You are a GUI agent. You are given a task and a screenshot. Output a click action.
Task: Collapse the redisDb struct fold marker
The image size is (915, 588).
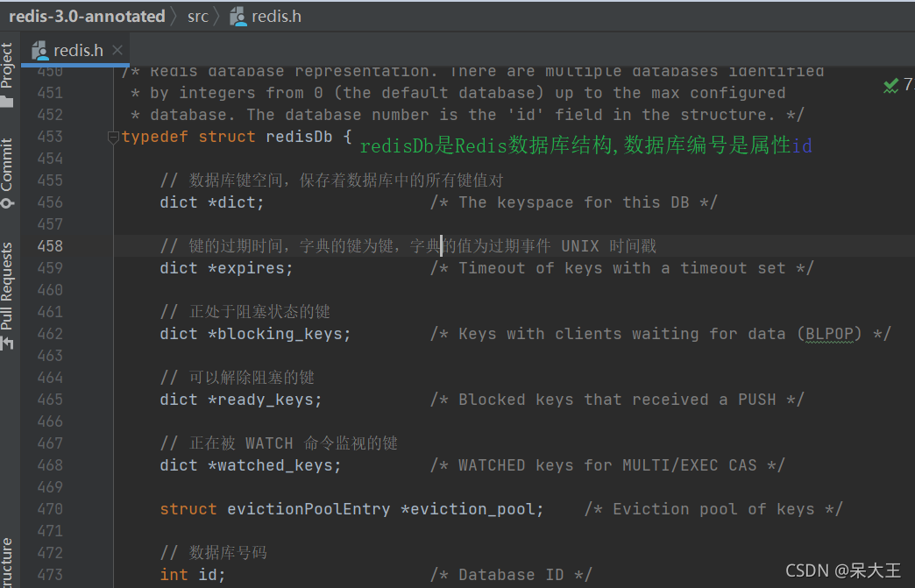(x=113, y=137)
